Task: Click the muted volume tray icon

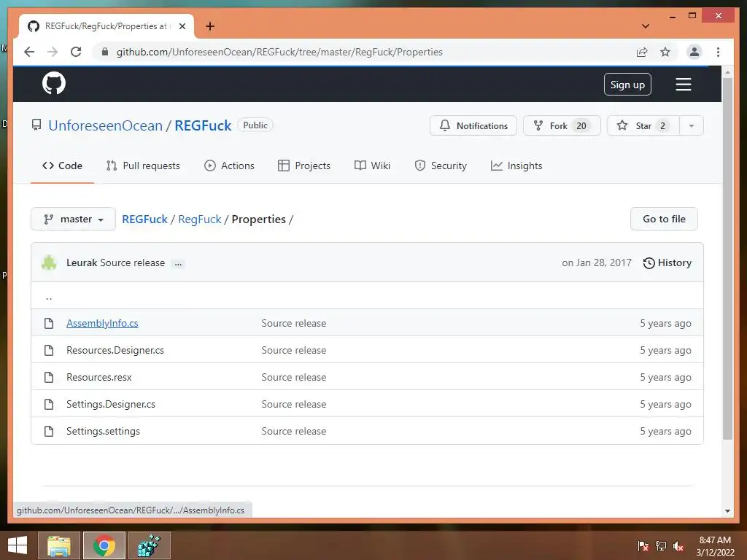Action: pyautogui.click(x=678, y=546)
